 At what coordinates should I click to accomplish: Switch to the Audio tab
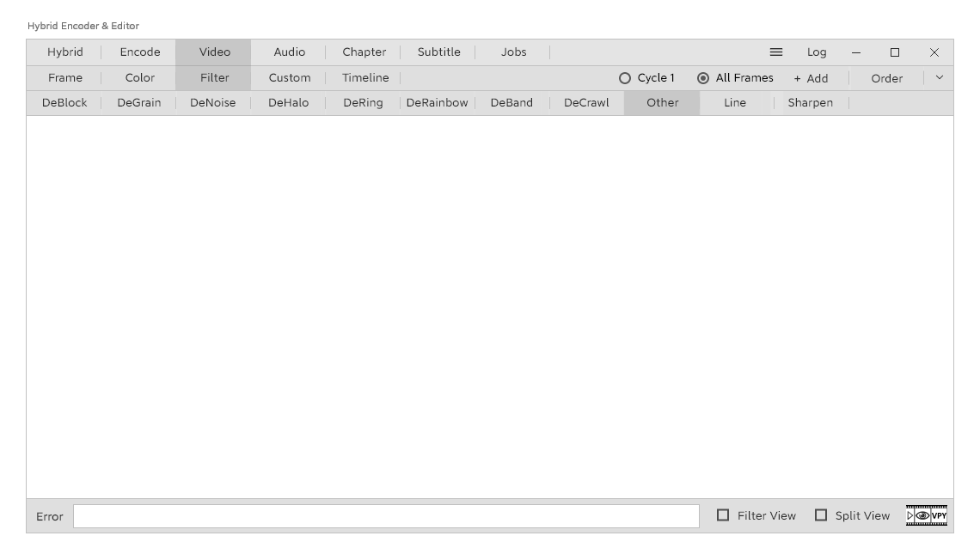[289, 52]
